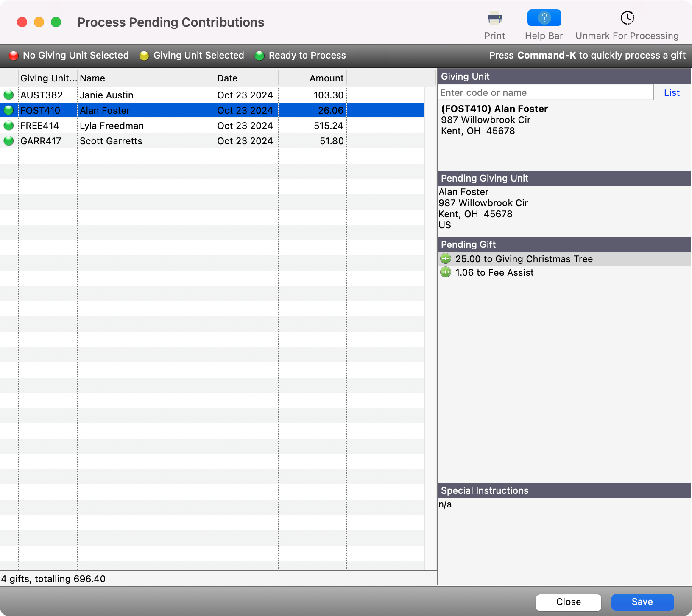Click green status dot for Lyla Freedman
This screenshot has height=616, width=692.
pos(8,126)
